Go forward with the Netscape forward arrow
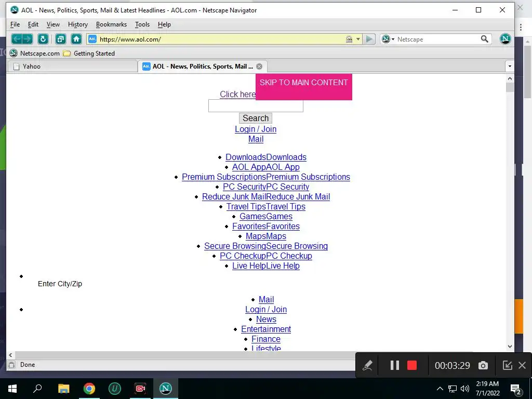Image resolution: width=532 pixels, height=399 pixels. click(x=28, y=39)
